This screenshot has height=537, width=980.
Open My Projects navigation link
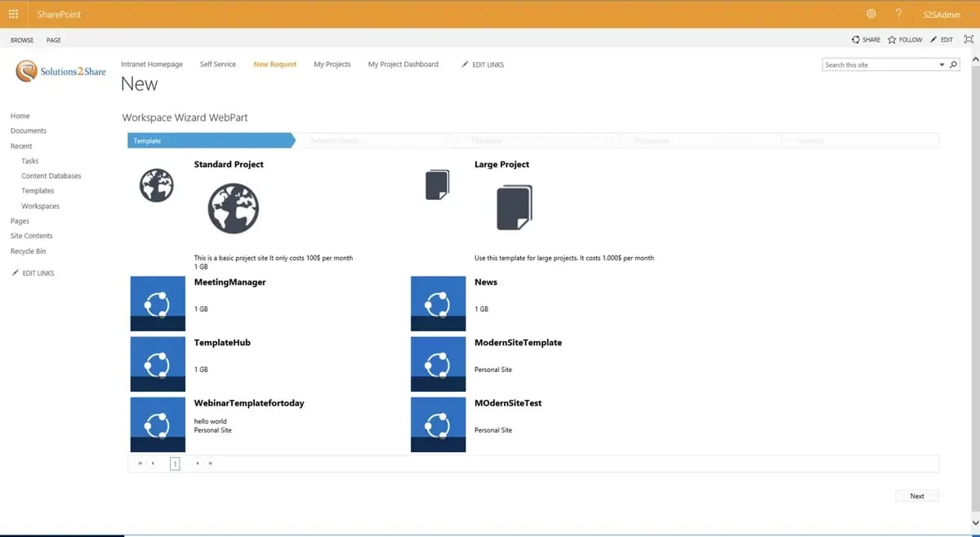pos(332,64)
